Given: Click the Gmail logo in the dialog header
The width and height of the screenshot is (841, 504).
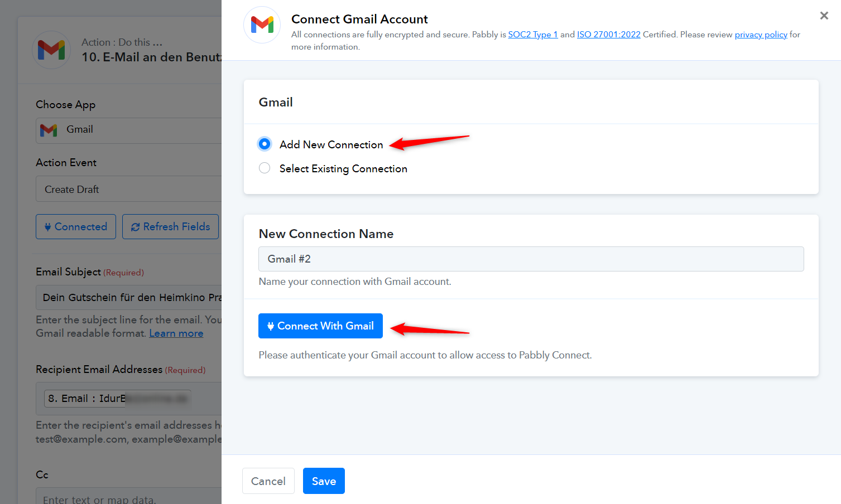Looking at the screenshot, I should coord(262,25).
